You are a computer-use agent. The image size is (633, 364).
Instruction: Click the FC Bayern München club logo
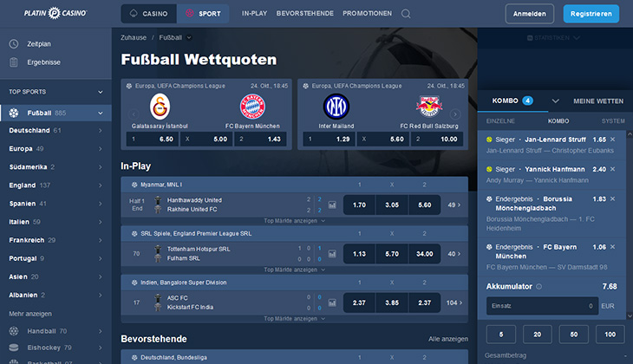coord(252,107)
